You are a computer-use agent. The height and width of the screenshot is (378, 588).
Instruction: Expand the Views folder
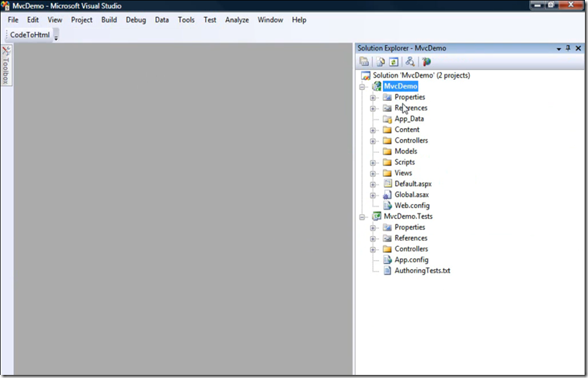373,174
